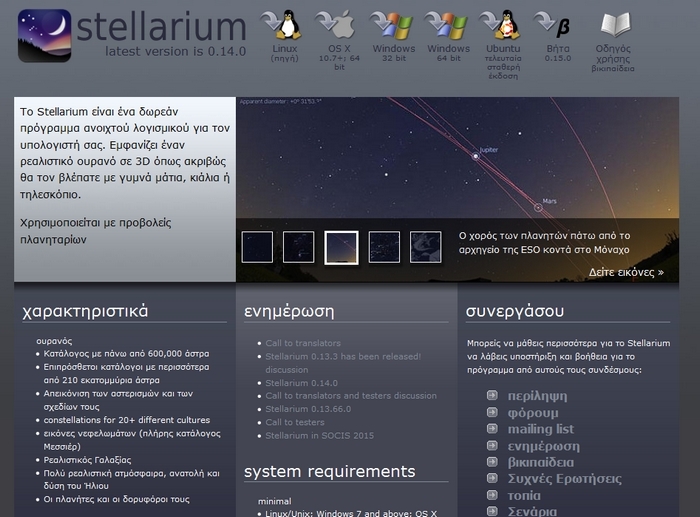The width and height of the screenshot is (700, 517).
Task: Go to the περίληψη link
Action: coord(538,396)
